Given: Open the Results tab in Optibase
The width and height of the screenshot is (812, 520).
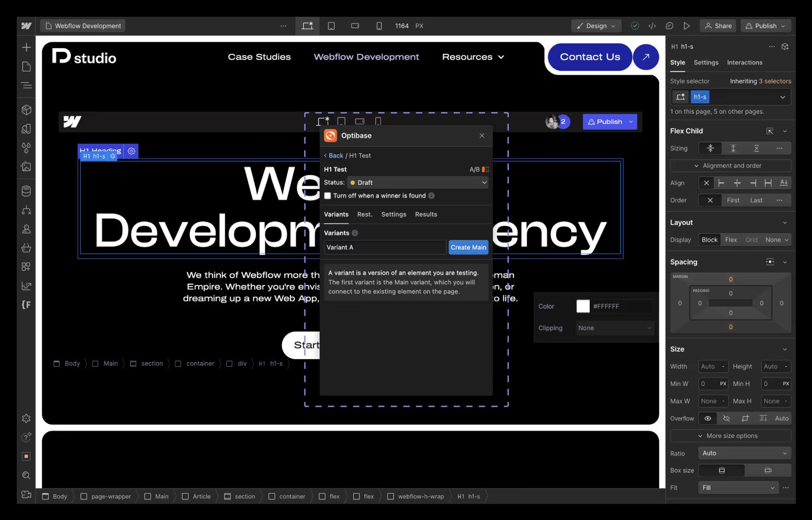Looking at the screenshot, I should point(426,214).
